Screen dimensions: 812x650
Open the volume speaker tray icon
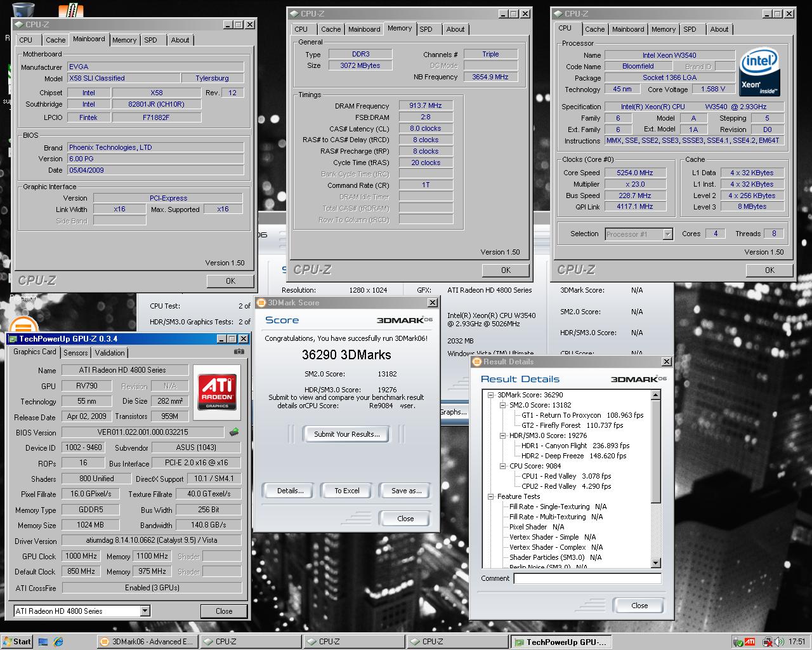tap(778, 642)
